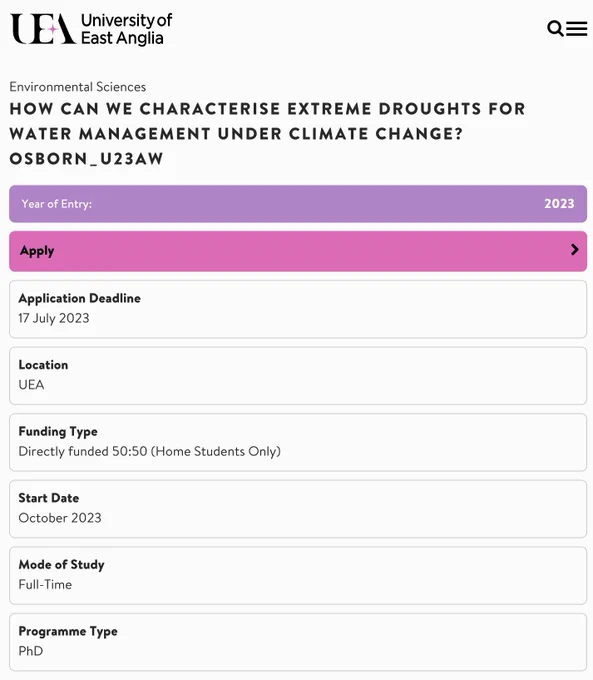This screenshot has width=593, height=680.
Task: Click the Location card
Action: click(298, 376)
